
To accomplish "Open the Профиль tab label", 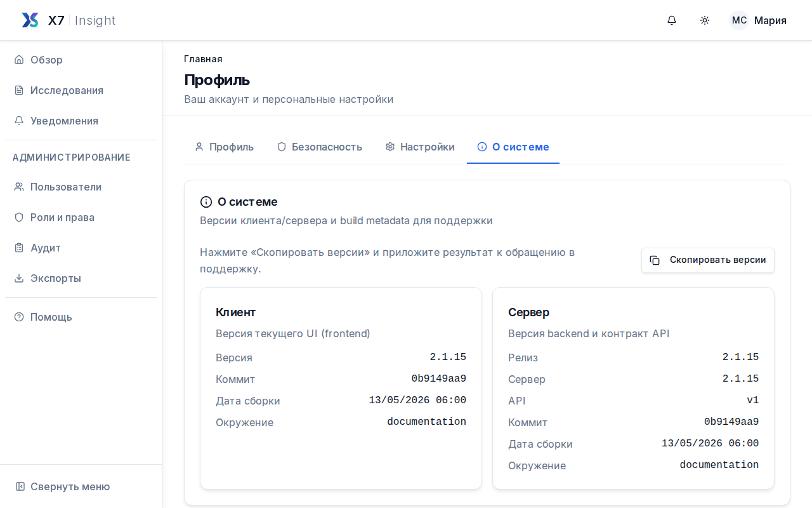I will click(232, 147).
